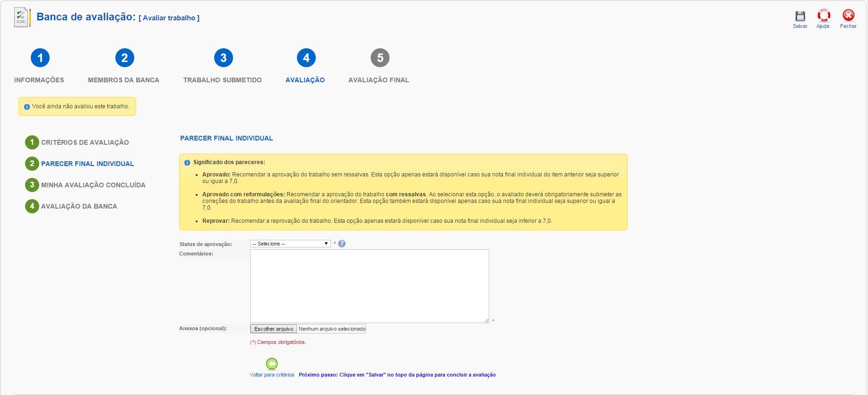Viewport: 868px width, 395px height.
Task: Select Parecer Final Individual in sidebar
Action: pyautogui.click(x=87, y=164)
